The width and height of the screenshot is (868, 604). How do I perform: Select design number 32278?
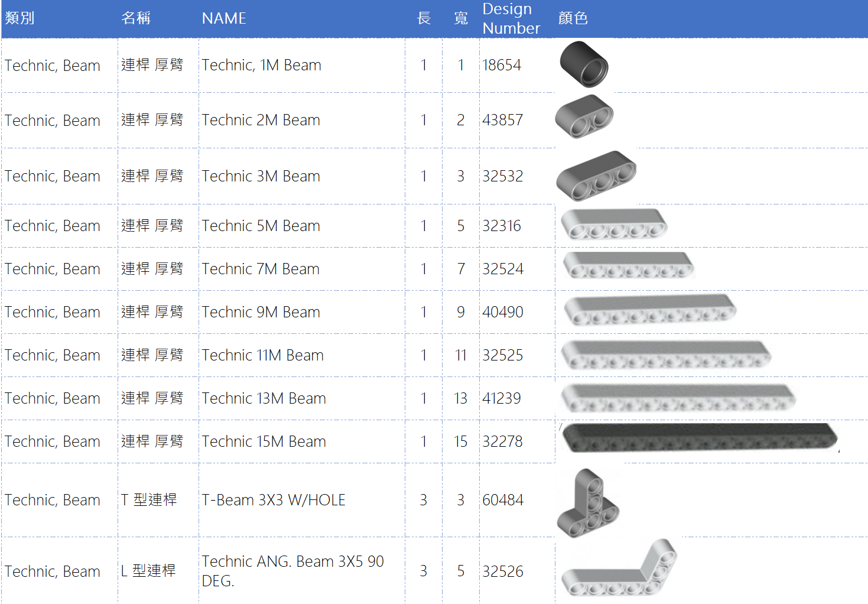[503, 441]
